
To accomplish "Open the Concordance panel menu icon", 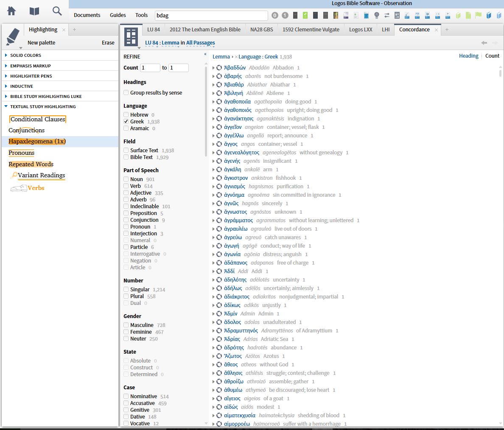I will tap(132, 36).
